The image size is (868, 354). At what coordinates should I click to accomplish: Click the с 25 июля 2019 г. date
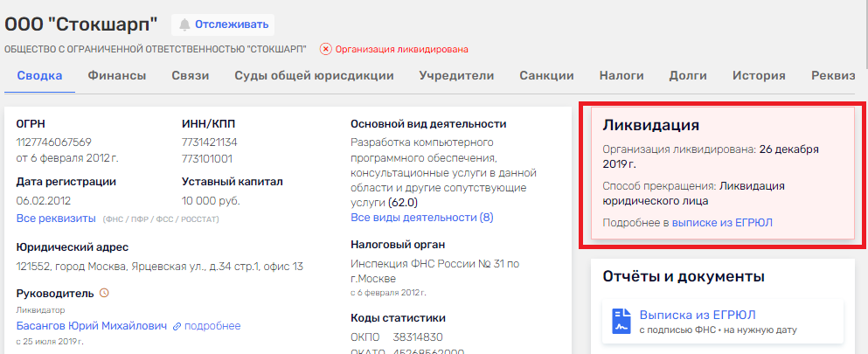(49, 340)
